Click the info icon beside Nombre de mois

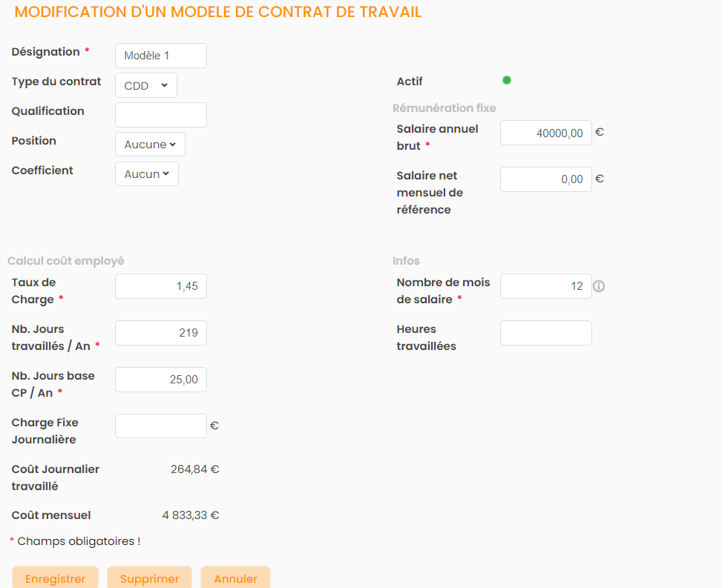(x=599, y=286)
